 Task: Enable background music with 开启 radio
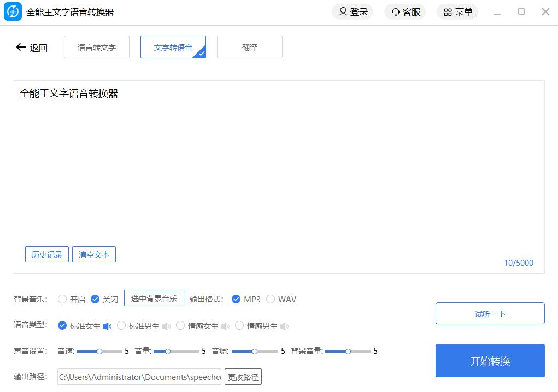coord(62,299)
